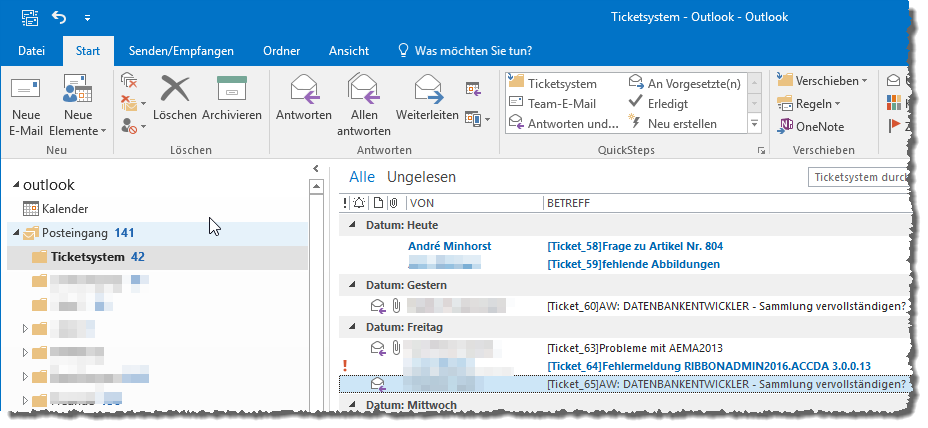
Task: Open the Datei tab
Action: 31,51
